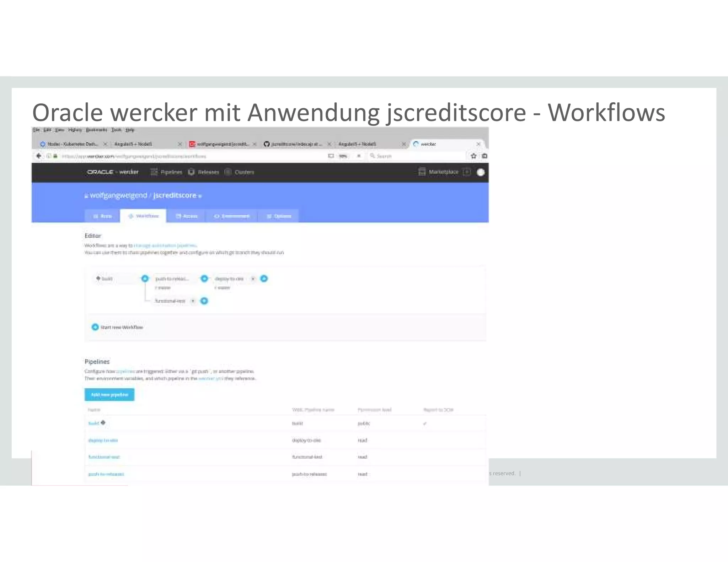
Task: Click the user avatar in header
Action: pyautogui.click(x=481, y=172)
